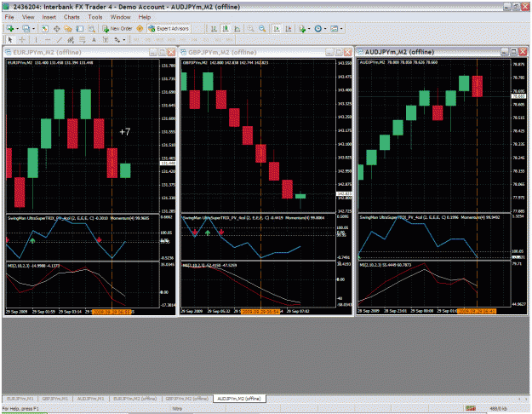
Task: Open the New Chart icon
Action: point(9,29)
